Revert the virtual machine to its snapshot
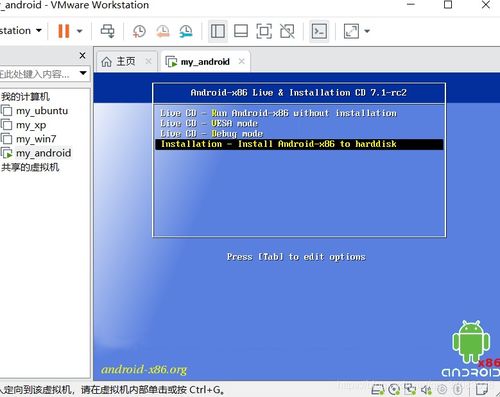The image size is (500, 397). (x=163, y=31)
